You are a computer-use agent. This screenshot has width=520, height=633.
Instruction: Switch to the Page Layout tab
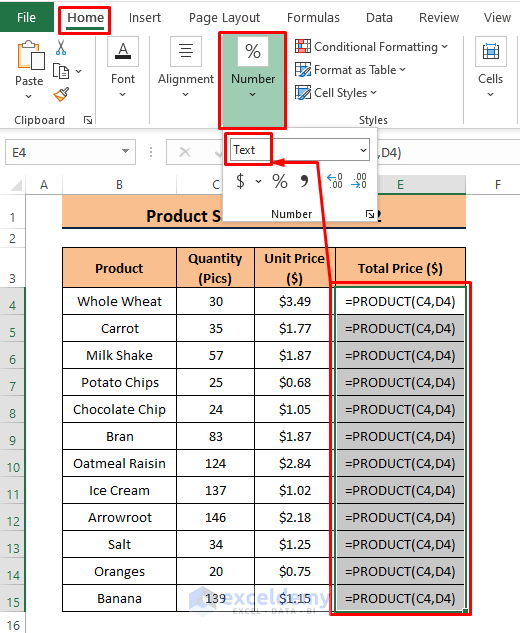click(224, 17)
